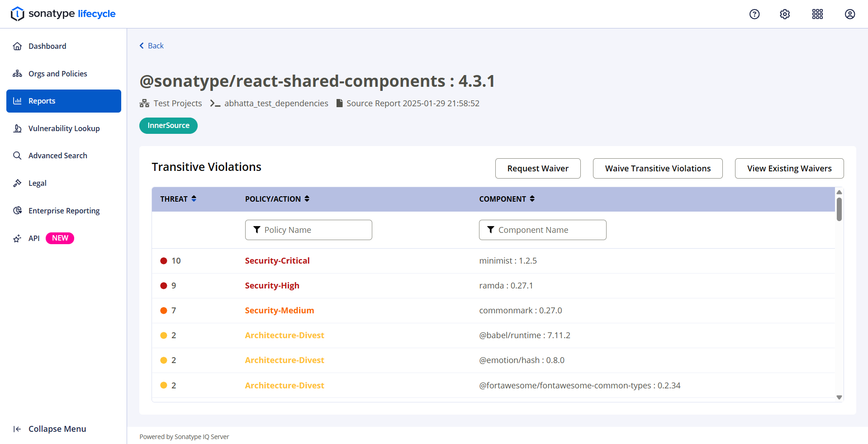The width and height of the screenshot is (868, 444).
Task: Click View Existing Waivers button
Action: 789,168
